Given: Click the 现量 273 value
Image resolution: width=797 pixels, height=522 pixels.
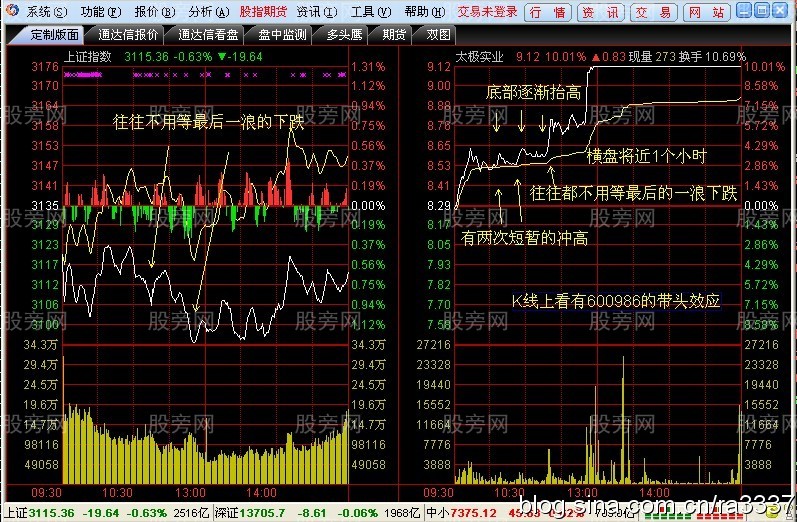Looking at the screenshot, I should click(652, 56).
